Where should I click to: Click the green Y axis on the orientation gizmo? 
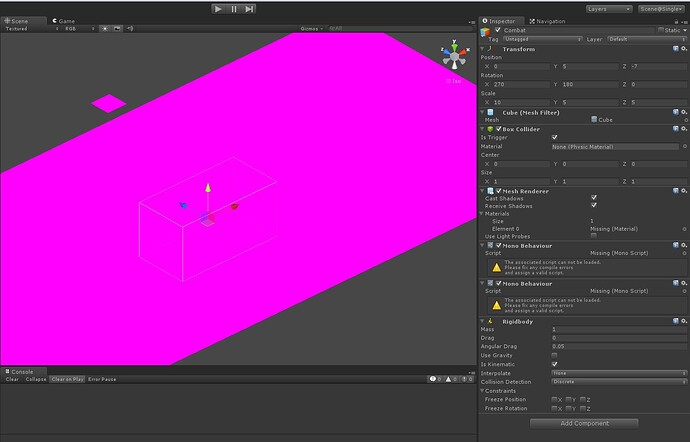coord(455,44)
